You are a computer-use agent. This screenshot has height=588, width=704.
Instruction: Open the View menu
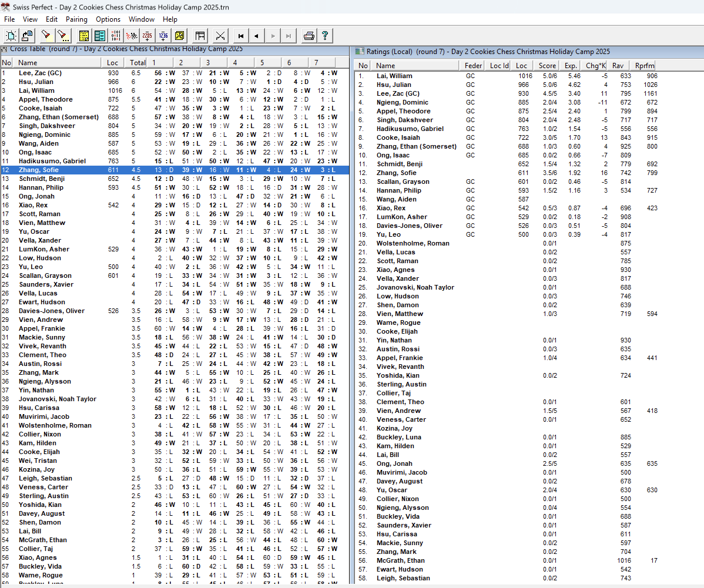[x=30, y=19]
